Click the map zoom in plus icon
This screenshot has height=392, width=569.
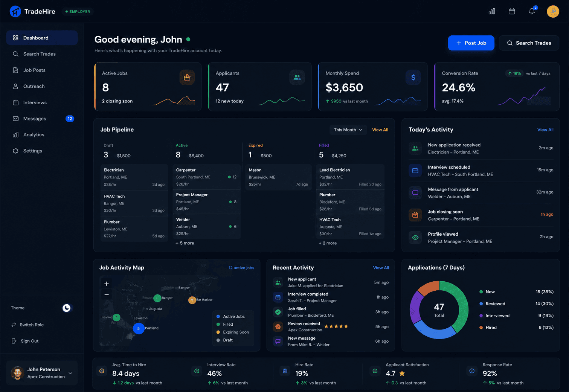click(107, 284)
